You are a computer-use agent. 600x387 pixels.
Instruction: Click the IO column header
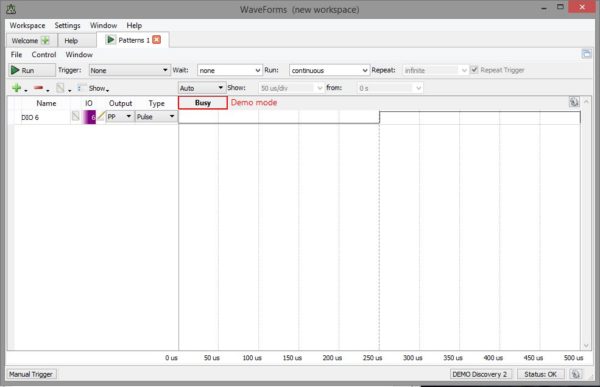tap(89, 103)
